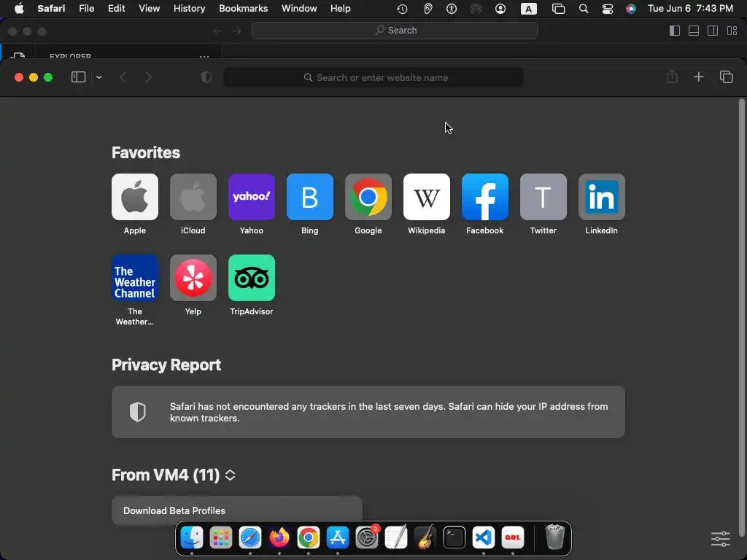
Task: Open accessibility shortcuts menu bar icon
Action: point(451,9)
